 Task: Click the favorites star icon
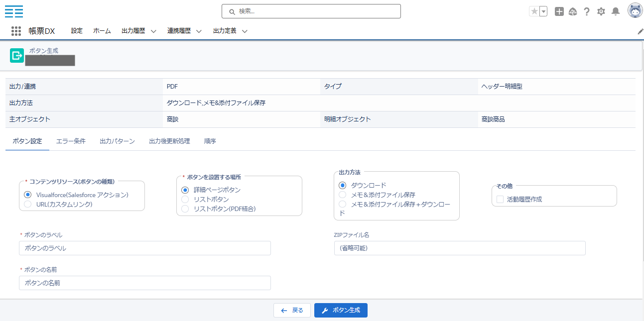[x=534, y=11]
